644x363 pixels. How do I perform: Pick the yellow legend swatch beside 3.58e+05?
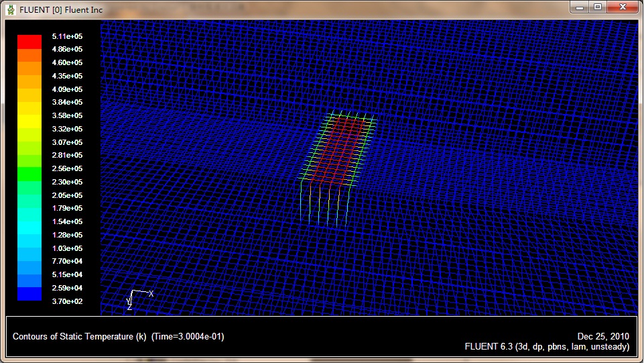coord(29,121)
